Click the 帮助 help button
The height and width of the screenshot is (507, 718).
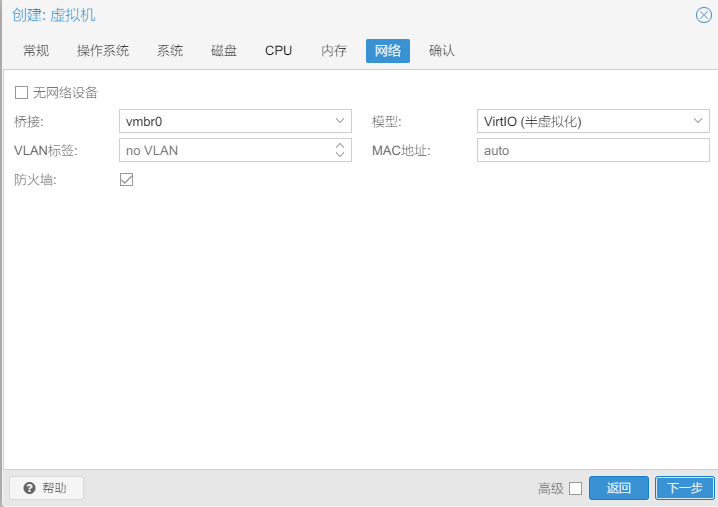[46, 488]
